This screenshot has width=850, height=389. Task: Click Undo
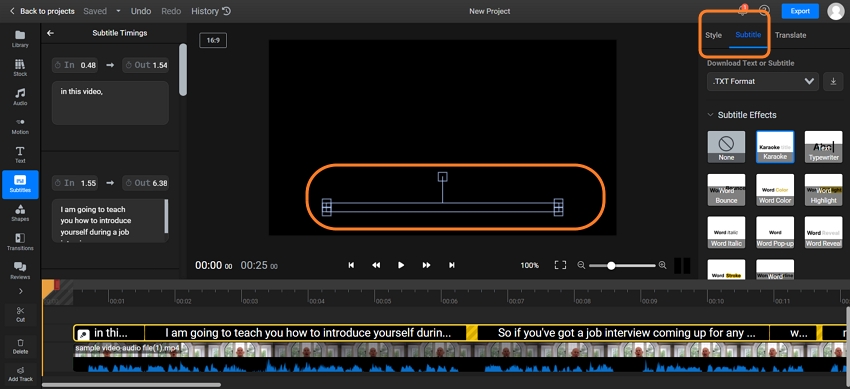[141, 11]
